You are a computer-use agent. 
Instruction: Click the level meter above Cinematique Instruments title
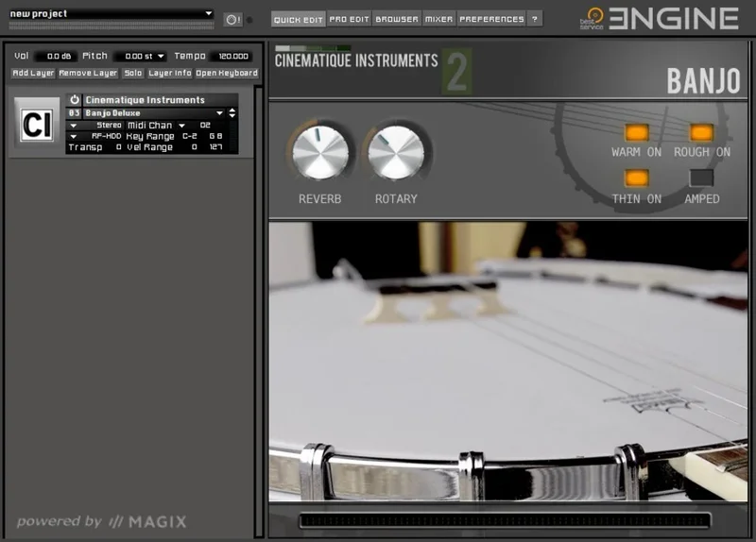click(x=313, y=48)
